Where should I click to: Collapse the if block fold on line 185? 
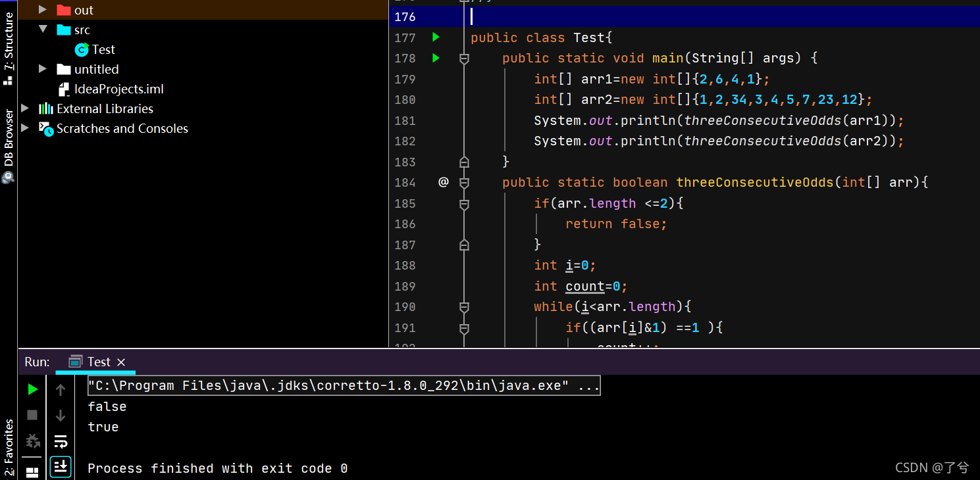[464, 204]
